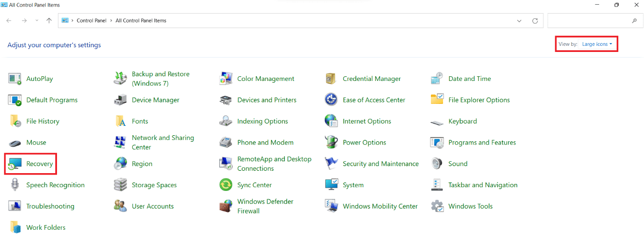Click the Control Panel search box
The height and width of the screenshot is (248, 644).
(x=589, y=21)
